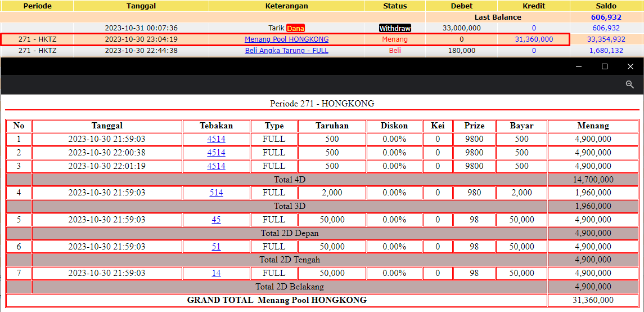
Task: Select the Total 4D row
Action: tap(322, 180)
